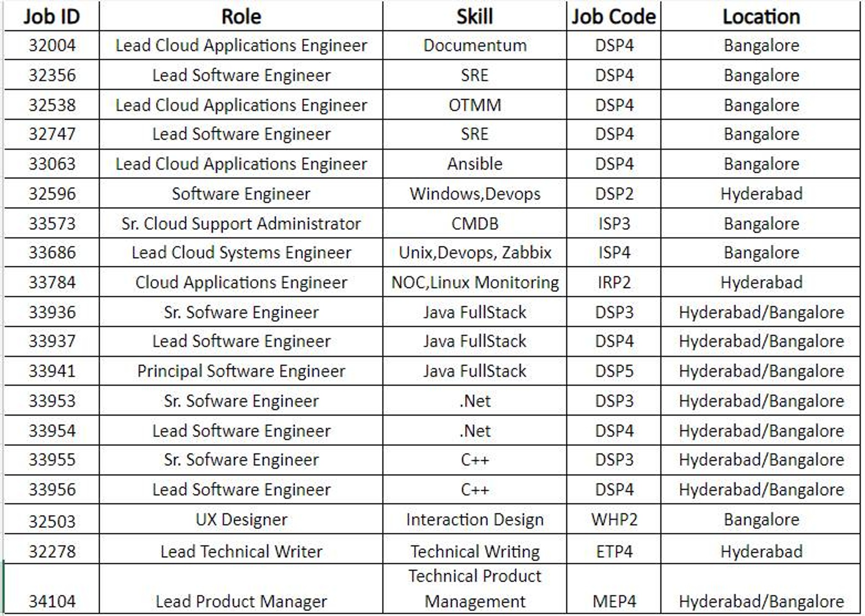
Task: Select the Interaction Design skill cell
Action: pyautogui.click(x=474, y=519)
